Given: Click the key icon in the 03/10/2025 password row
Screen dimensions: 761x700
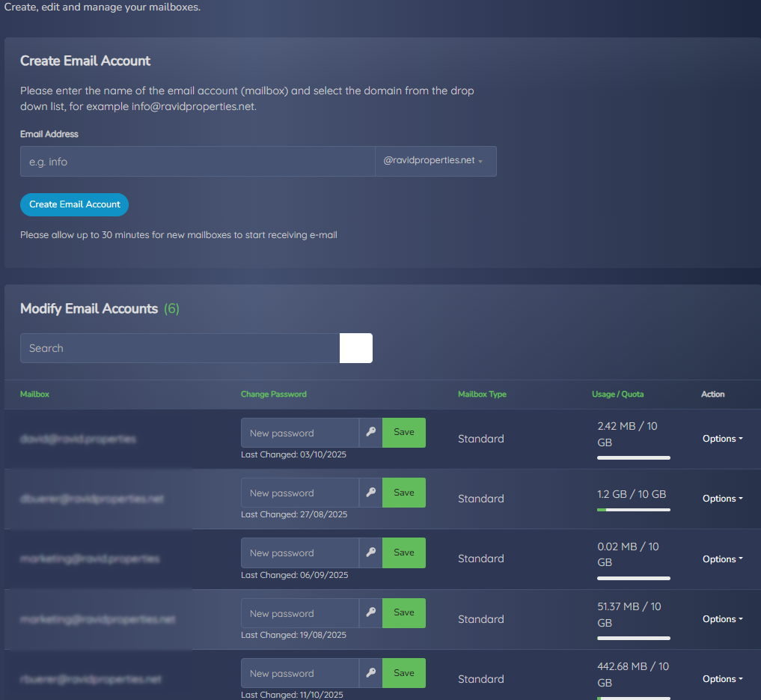Looking at the screenshot, I should pos(370,433).
